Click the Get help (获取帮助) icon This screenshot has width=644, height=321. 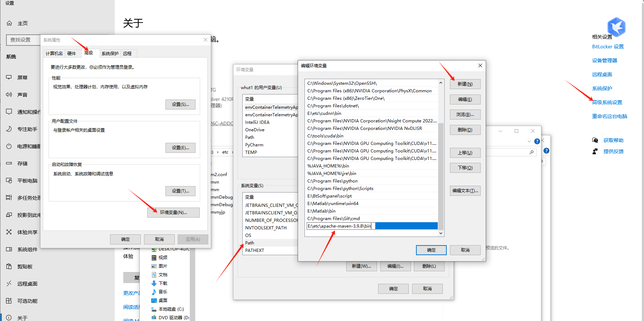tap(595, 140)
